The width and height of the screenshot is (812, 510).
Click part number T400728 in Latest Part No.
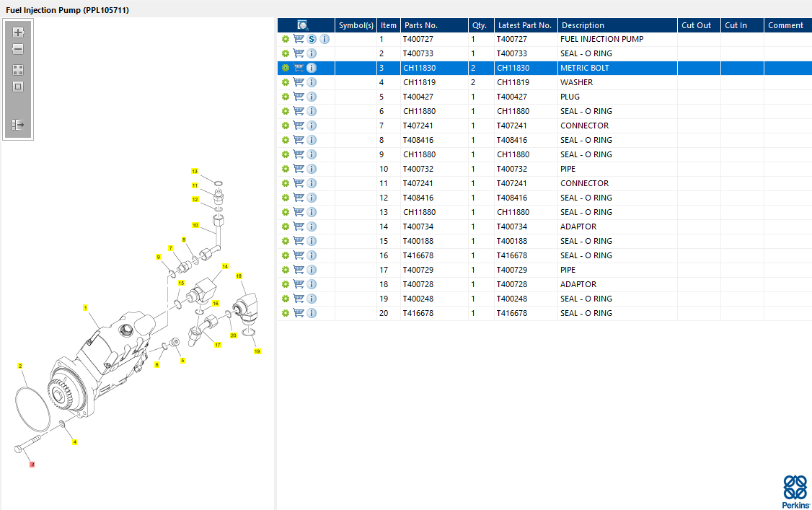pos(511,284)
